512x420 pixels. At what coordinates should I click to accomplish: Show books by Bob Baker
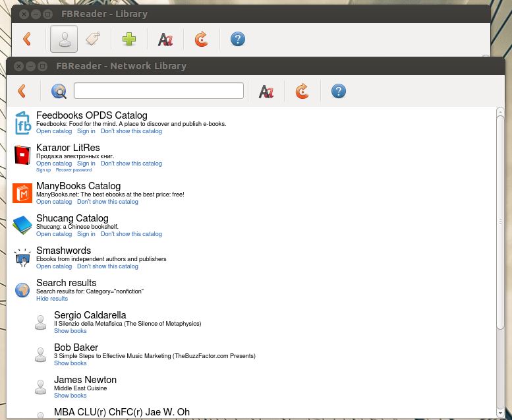[x=71, y=363]
